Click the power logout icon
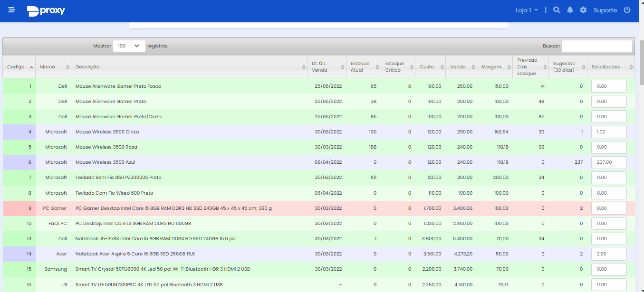This screenshot has width=644, height=292. pos(627,10)
